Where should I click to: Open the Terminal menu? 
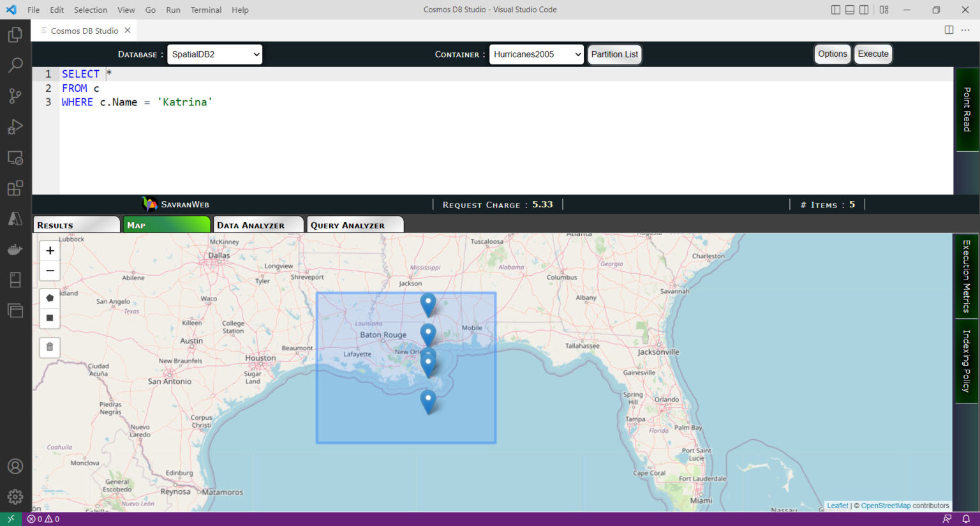pyautogui.click(x=205, y=10)
